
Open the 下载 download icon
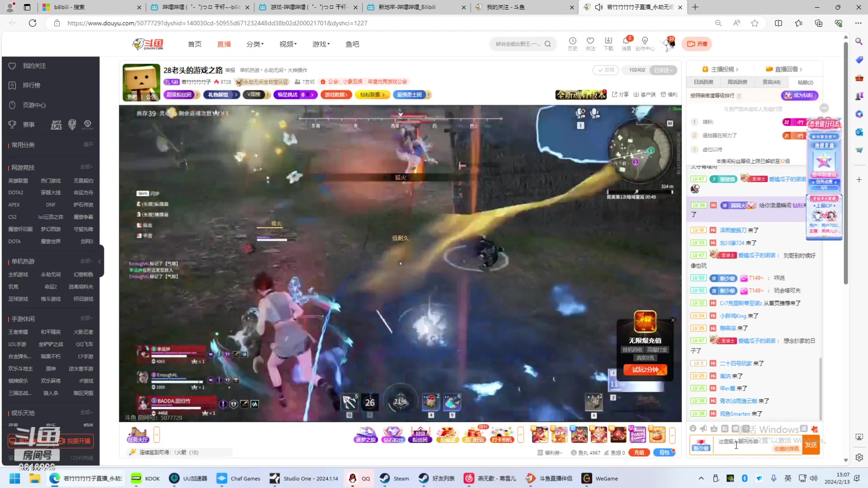(x=608, y=43)
